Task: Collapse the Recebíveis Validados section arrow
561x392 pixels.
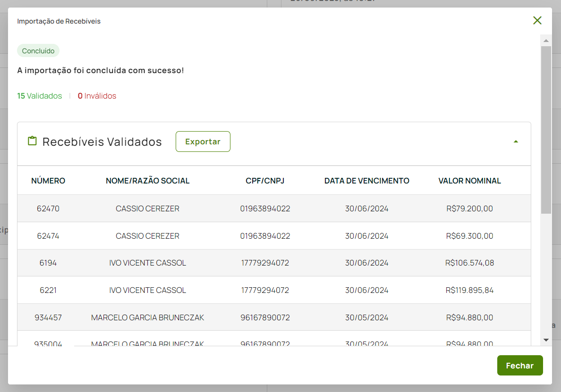Action: [x=516, y=142]
